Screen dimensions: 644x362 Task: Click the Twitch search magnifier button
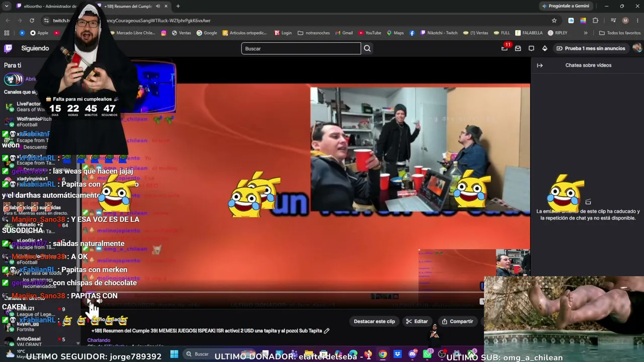coord(367,48)
